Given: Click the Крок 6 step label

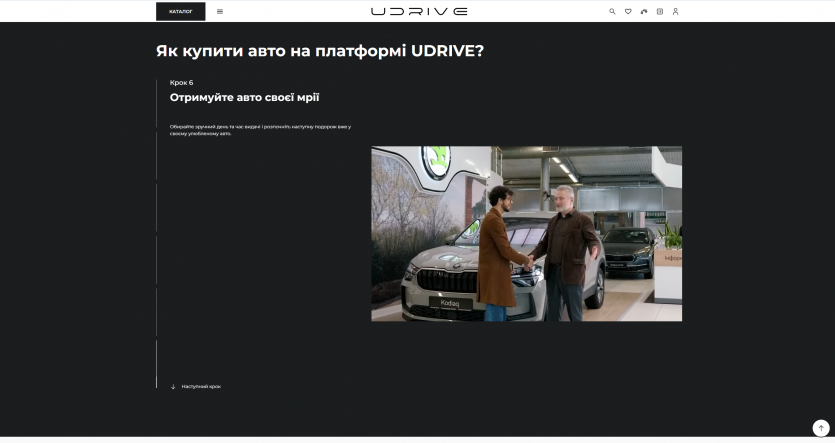Looking at the screenshot, I should 182,82.
